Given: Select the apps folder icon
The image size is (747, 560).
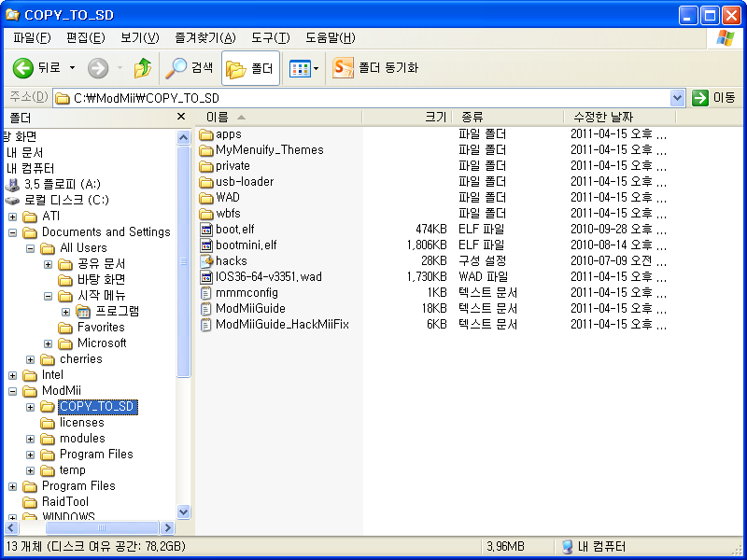Looking at the screenshot, I should pos(205,134).
